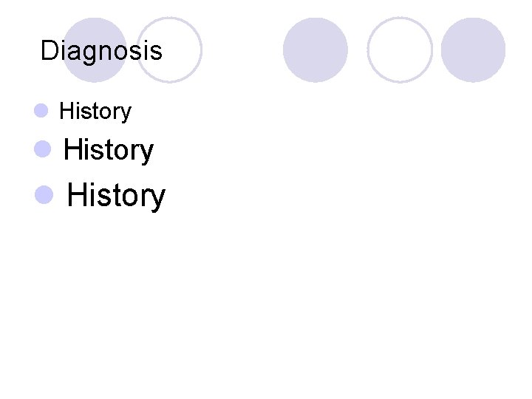The width and height of the screenshot is (532, 399).
Task: Select the rightmost filled lavender circle
Action: pyautogui.click(x=473, y=50)
